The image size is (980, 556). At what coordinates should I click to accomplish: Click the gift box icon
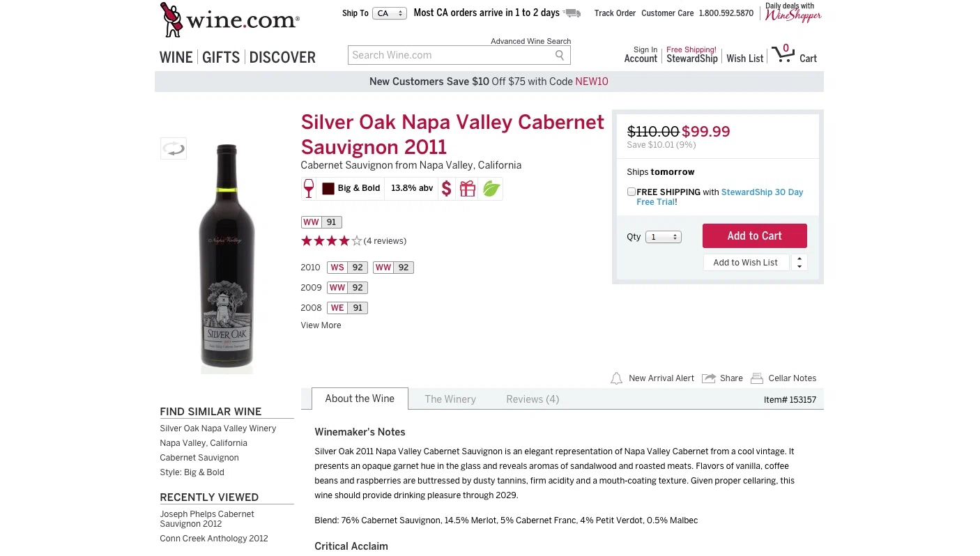coord(468,189)
